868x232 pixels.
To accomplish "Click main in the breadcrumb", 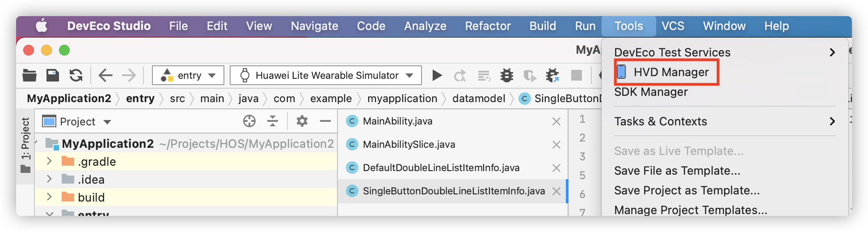I will 212,99.
